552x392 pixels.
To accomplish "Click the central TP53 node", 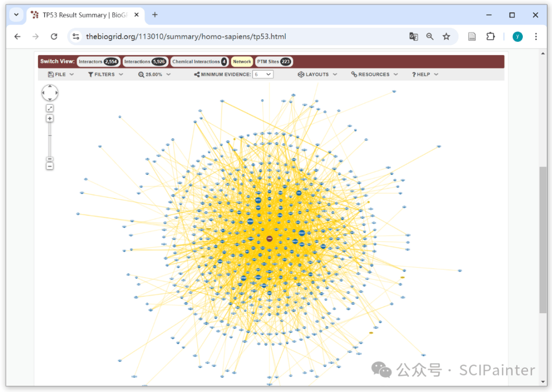I will pyautogui.click(x=269, y=239).
